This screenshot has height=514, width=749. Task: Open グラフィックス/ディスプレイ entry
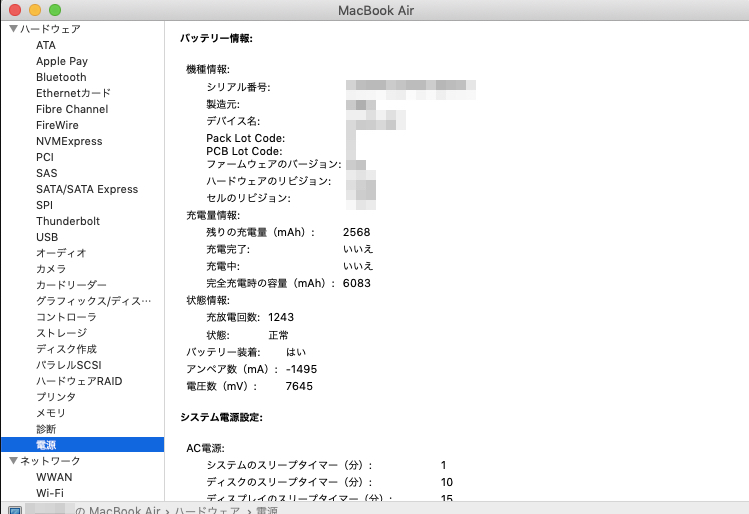tap(94, 301)
